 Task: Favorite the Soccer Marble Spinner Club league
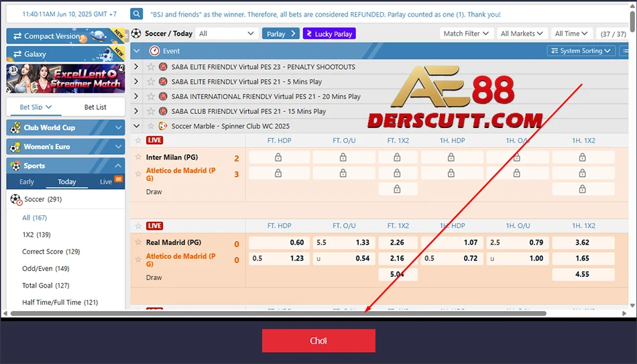[x=151, y=126]
